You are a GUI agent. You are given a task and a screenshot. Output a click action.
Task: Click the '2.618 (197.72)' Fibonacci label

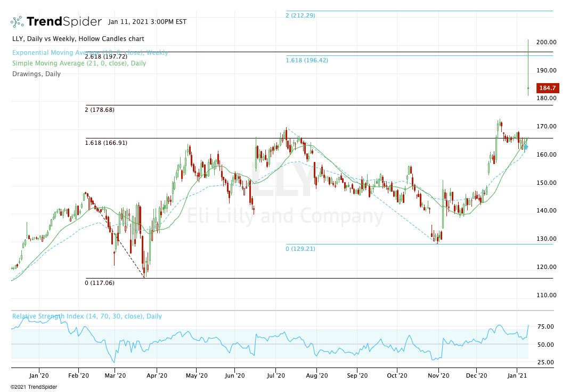[106, 56]
